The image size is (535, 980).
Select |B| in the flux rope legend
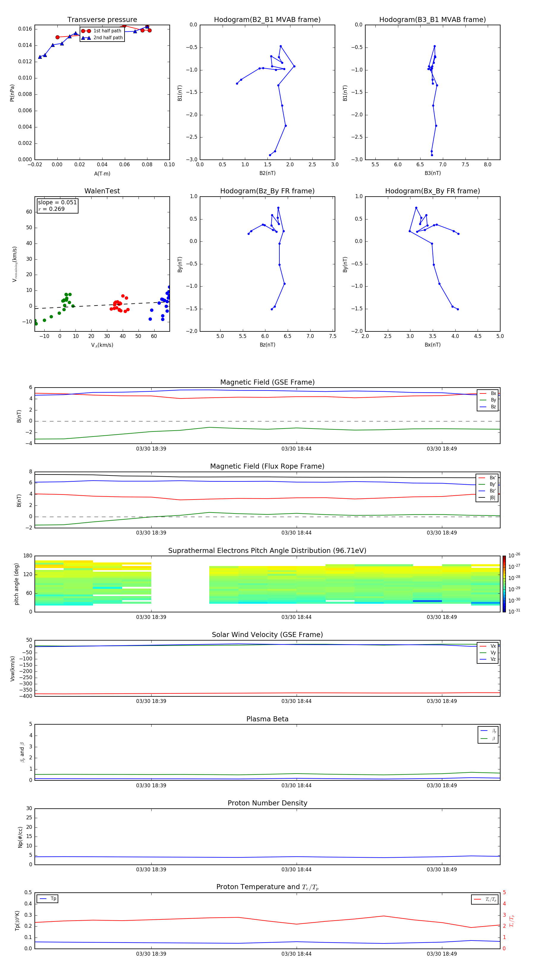pyautogui.click(x=487, y=498)
